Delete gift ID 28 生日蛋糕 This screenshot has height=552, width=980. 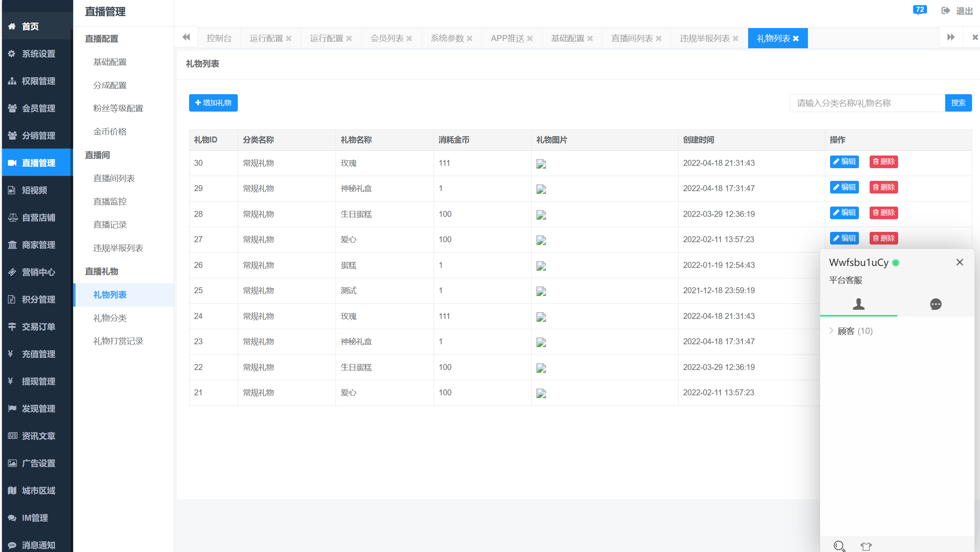coord(883,213)
